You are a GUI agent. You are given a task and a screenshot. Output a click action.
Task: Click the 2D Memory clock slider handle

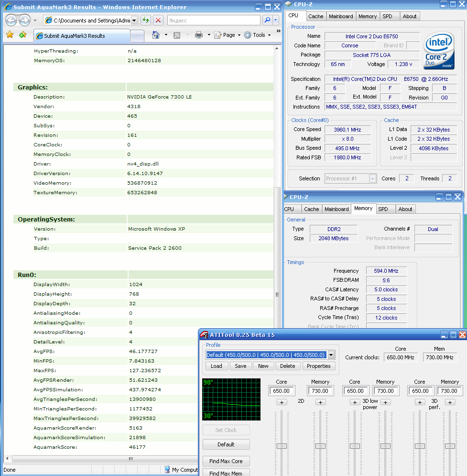pyautogui.click(x=320, y=446)
